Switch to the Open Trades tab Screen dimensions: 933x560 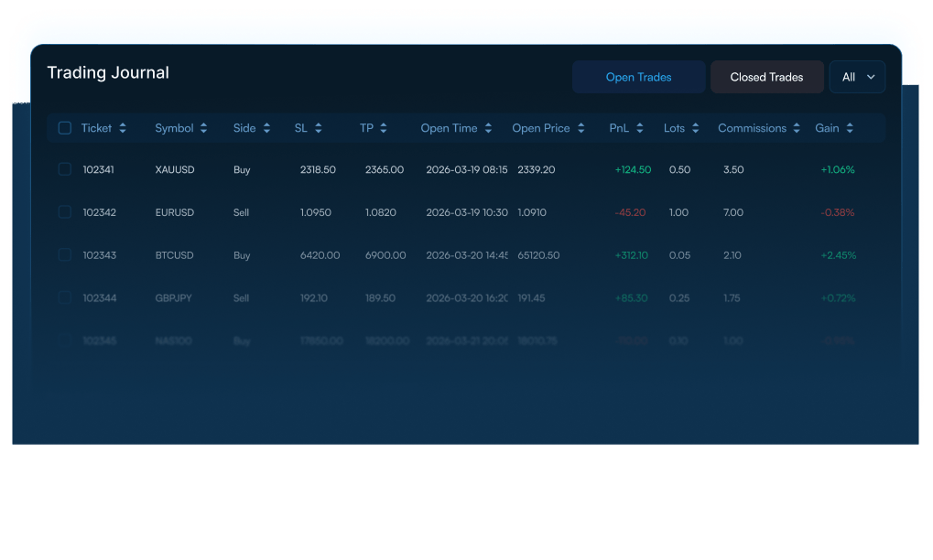pyautogui.click(x=638, y=77)
